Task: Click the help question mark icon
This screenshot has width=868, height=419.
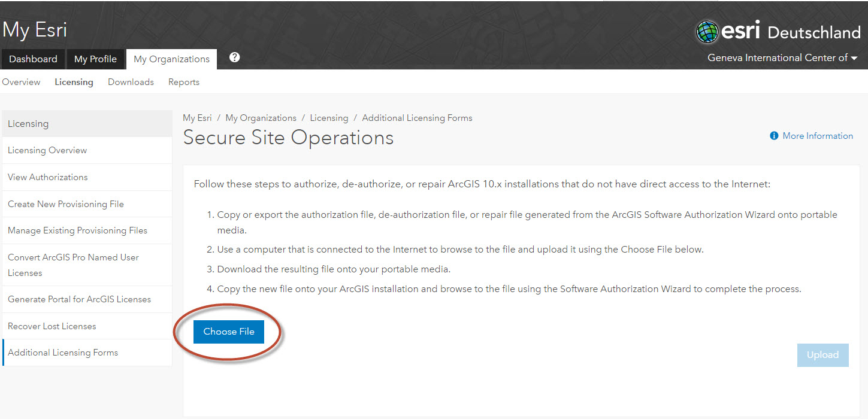Action: 235,57
